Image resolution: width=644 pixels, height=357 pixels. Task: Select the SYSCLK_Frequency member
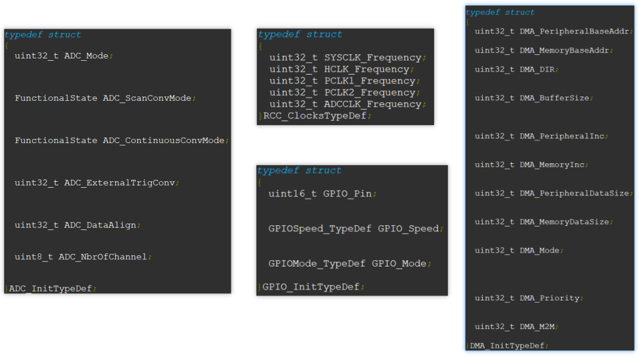pos(348,57)
